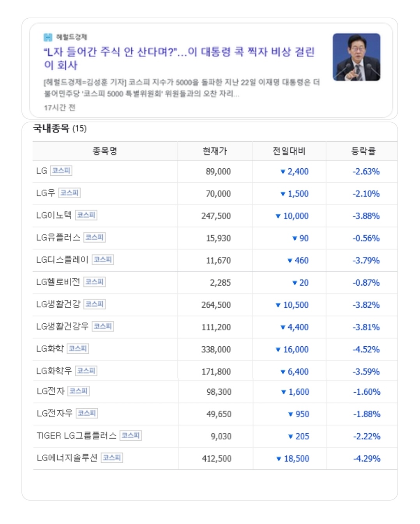This screenshot has height=524, width=420.
Task: Click the 코스피 tag next to LG헬로비전
Action: click(x=95, y=282)
